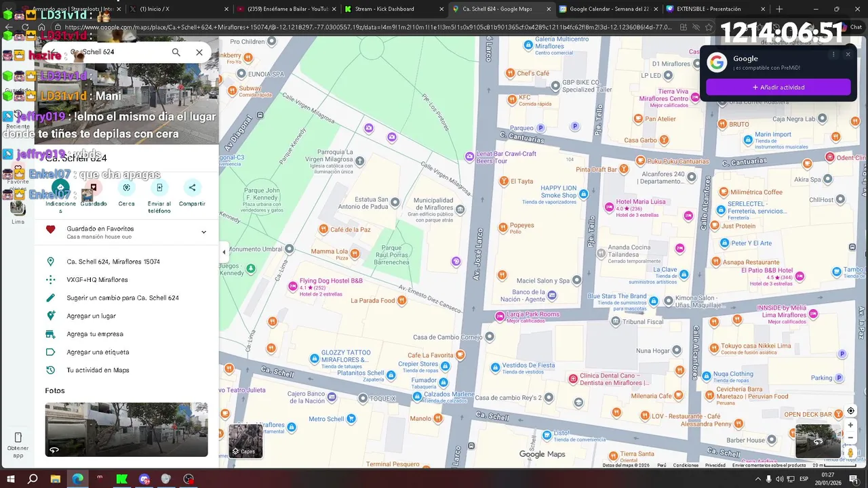
Task: Click Café de la Paz marker
Action: point(323,229)
